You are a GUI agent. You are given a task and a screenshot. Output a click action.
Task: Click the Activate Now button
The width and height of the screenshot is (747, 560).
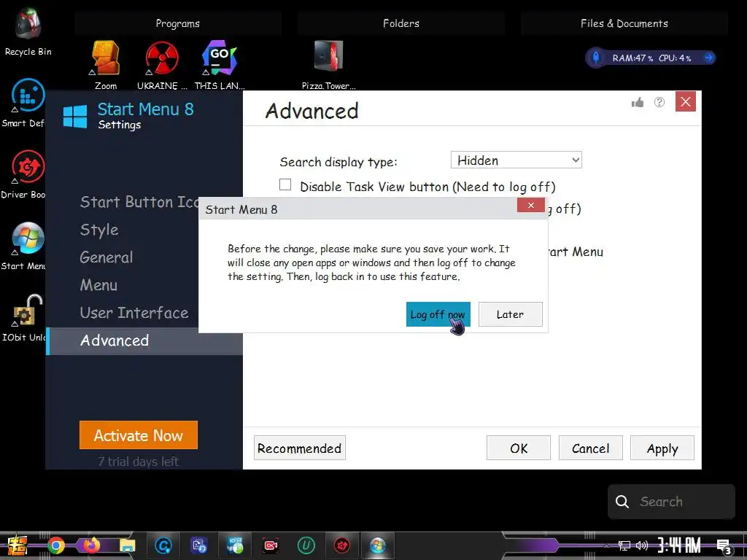pyautogui.click(x=138, y=435)
